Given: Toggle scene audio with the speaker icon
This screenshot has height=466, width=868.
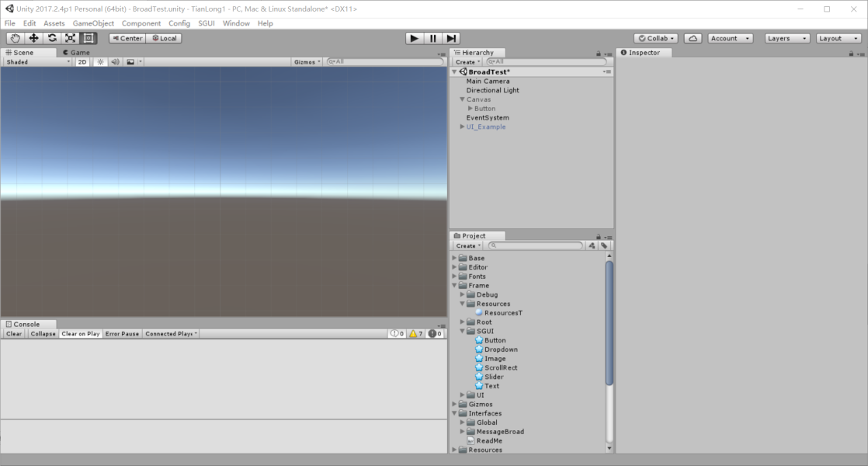Looking at the screenshot, I should pyautogui.click(x=115, y=62).
